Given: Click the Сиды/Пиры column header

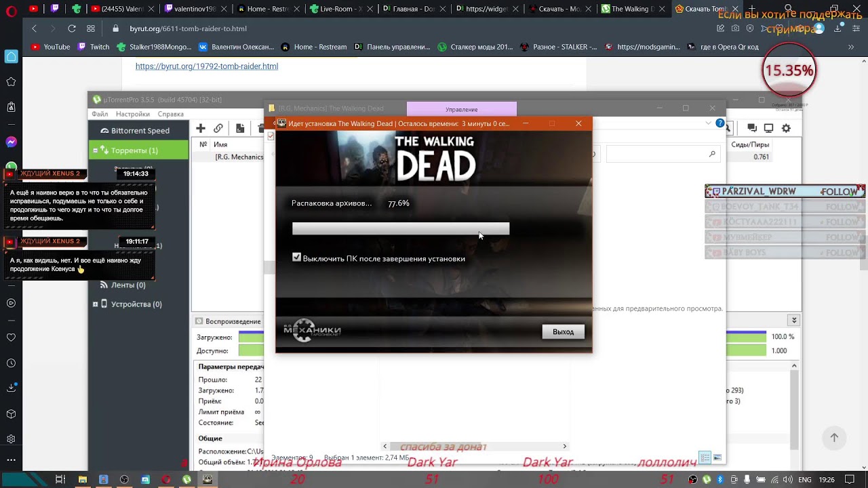Looking at the screenshot, I should (750, 144).
